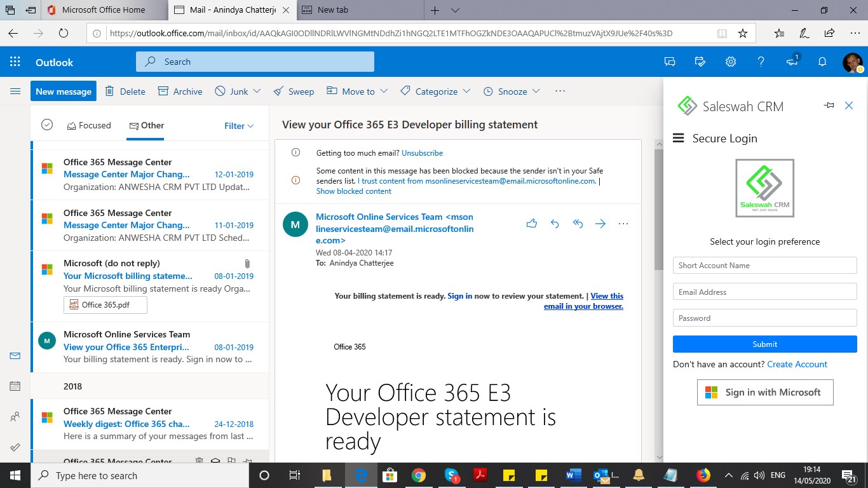The image size is (868, 488).
Task: Archive the selected email
Action: click(180, 91)
